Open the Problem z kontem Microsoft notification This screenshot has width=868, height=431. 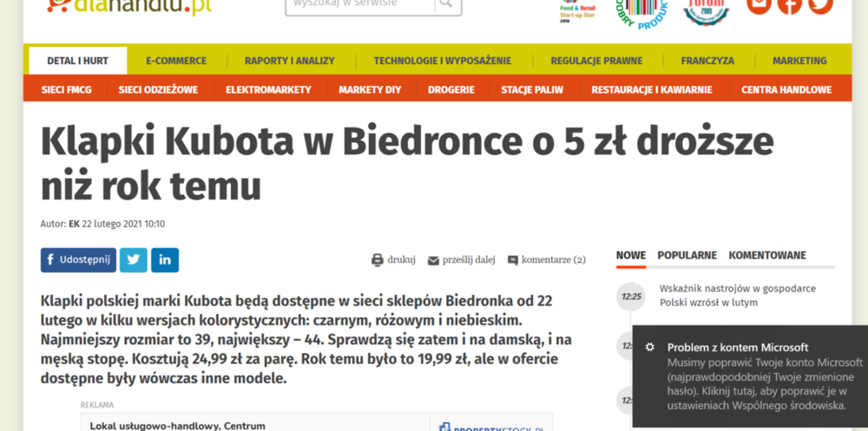(x=750, y=376)
